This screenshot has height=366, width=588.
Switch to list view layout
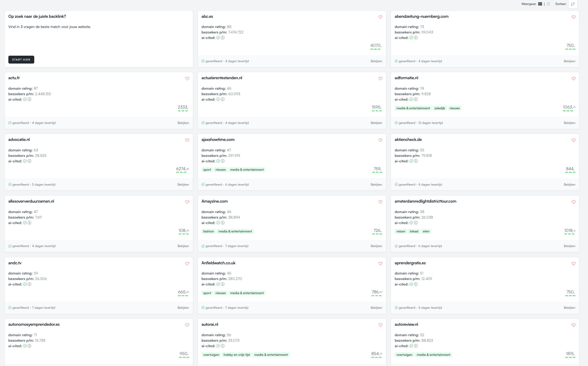click(x=548, y=4)
